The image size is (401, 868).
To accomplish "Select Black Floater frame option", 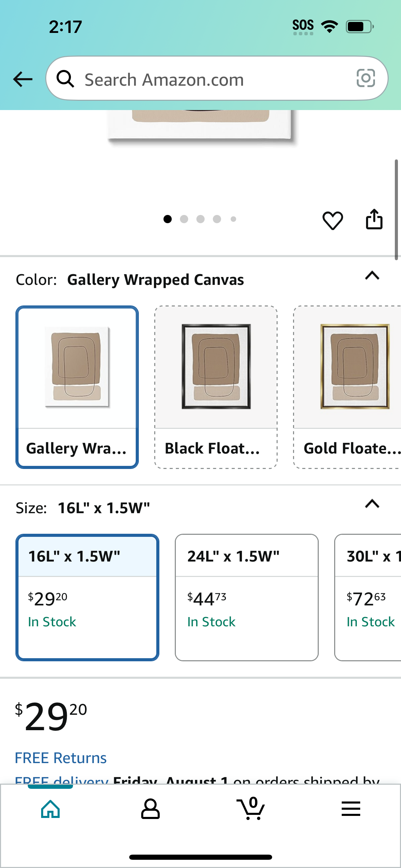I will (216, 387).
